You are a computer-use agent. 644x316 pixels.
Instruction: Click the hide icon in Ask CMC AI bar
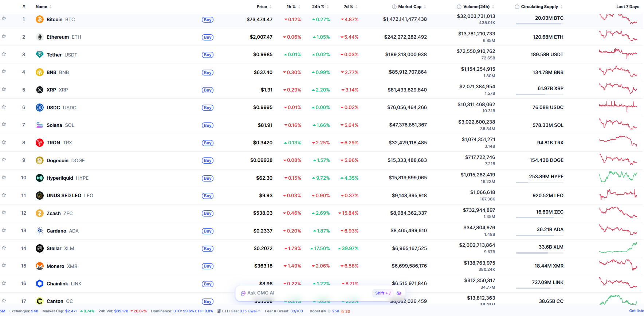point(399,293)
